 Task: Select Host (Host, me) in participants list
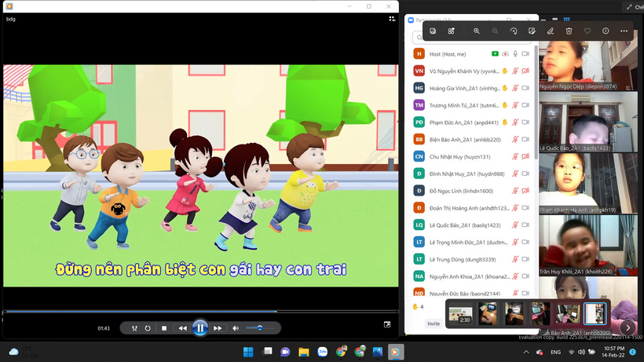point(448,53)
